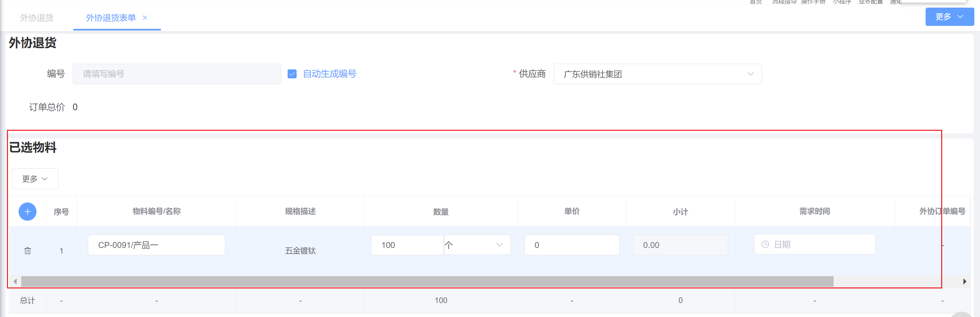Open the unit dropdown showing 个
Viewport: 980px width, 317px height.
click(x=477, y=245)
